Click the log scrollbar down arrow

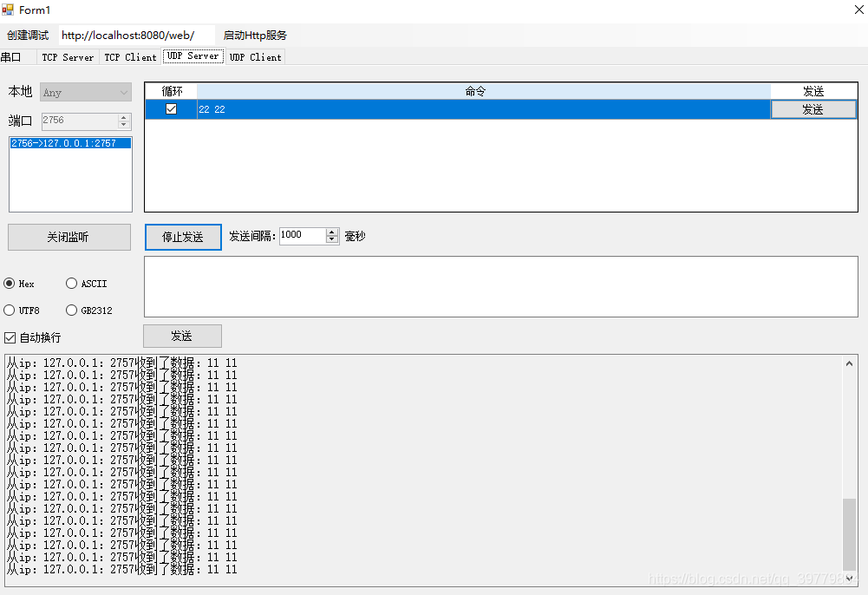tap(849, 579)
